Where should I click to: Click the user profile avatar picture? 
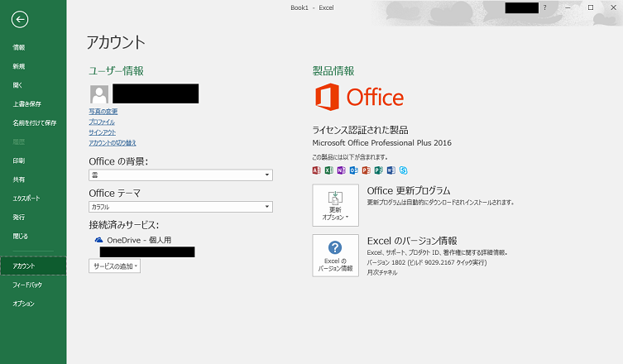click(99, 94)
